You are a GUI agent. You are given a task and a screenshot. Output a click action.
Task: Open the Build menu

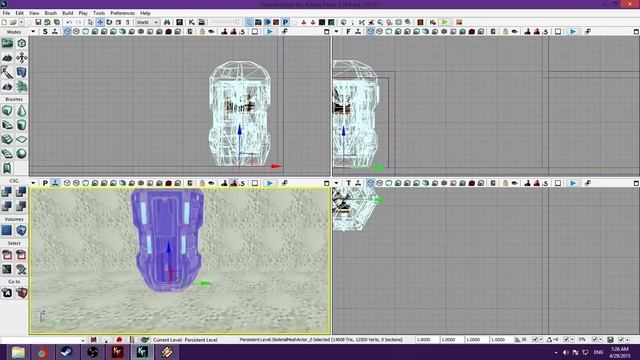68,13
